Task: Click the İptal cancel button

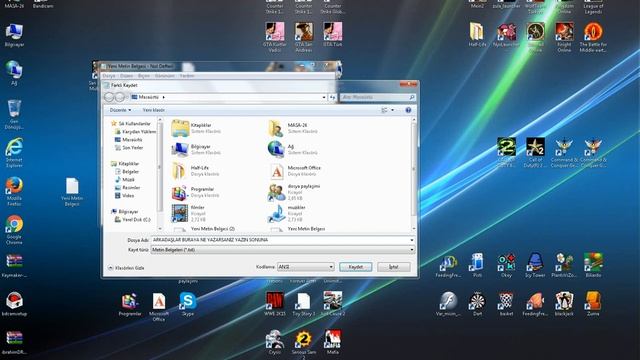Action: coord(393,267)
